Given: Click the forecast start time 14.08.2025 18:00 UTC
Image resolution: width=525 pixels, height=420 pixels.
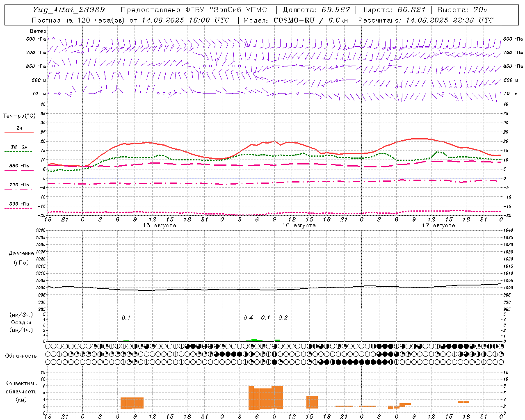Looking at the screenshot, I should (185, 20).
